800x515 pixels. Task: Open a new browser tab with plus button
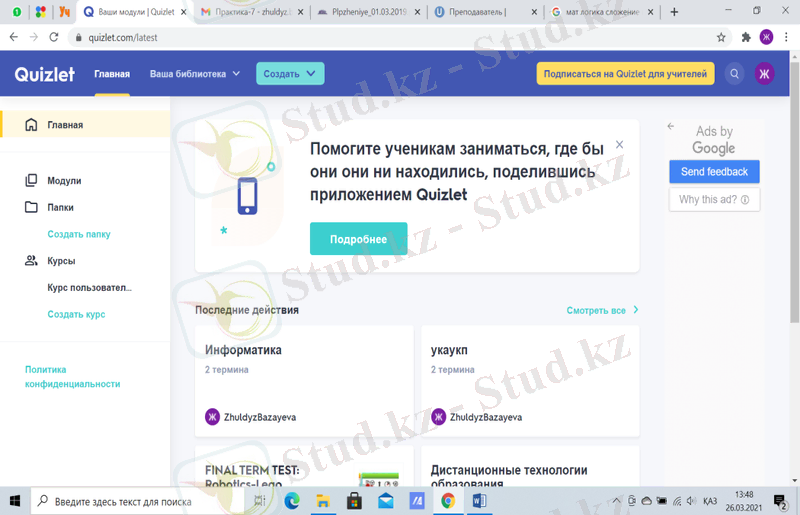click(x=674, y=12)
